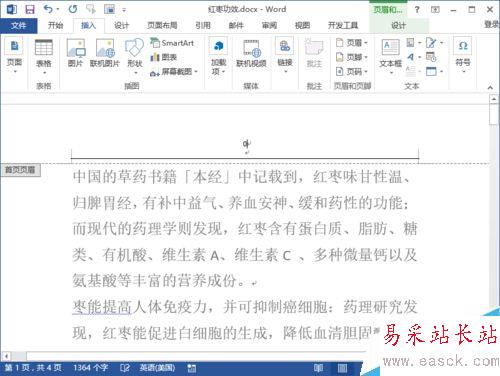500x376 pixels.
Task: Open the 文件 (File) tab
Action: coord(18,25)
